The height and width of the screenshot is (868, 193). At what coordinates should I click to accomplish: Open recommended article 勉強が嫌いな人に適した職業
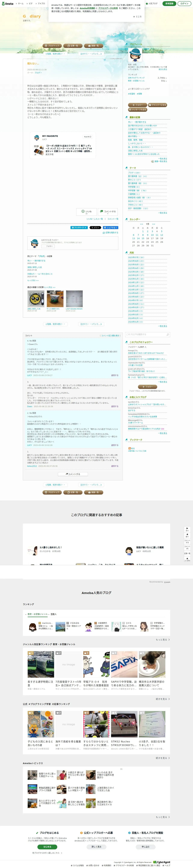coord(150,548)
